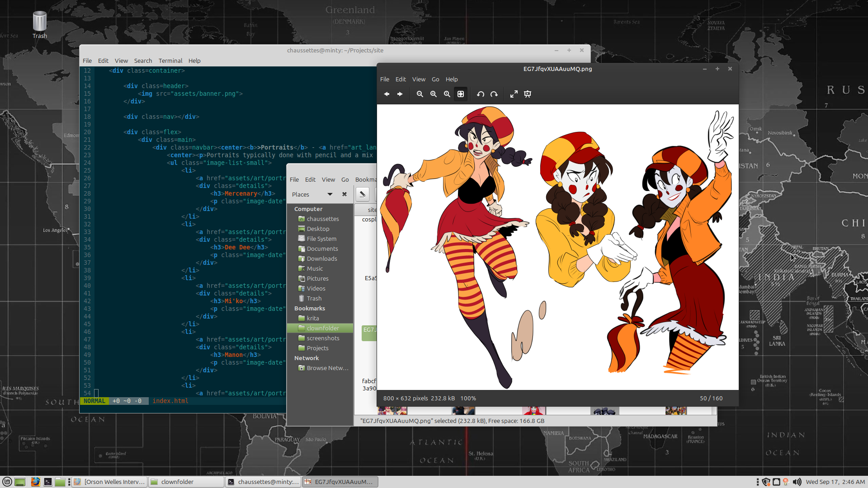The height and width of the screenshot is (488, 868).
Task: Open Help menu in terminal window
Action: [x=194, y=61]
